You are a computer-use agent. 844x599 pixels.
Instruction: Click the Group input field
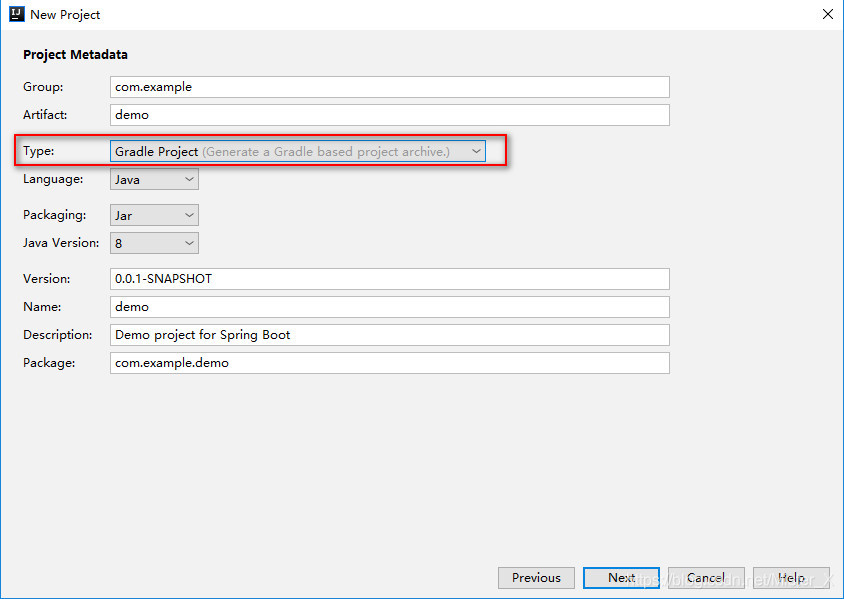pyautogui.click(x=390, y=87)
